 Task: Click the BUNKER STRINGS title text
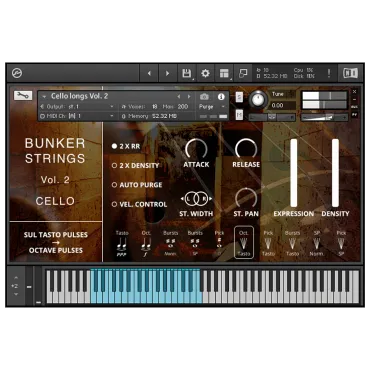55,151
